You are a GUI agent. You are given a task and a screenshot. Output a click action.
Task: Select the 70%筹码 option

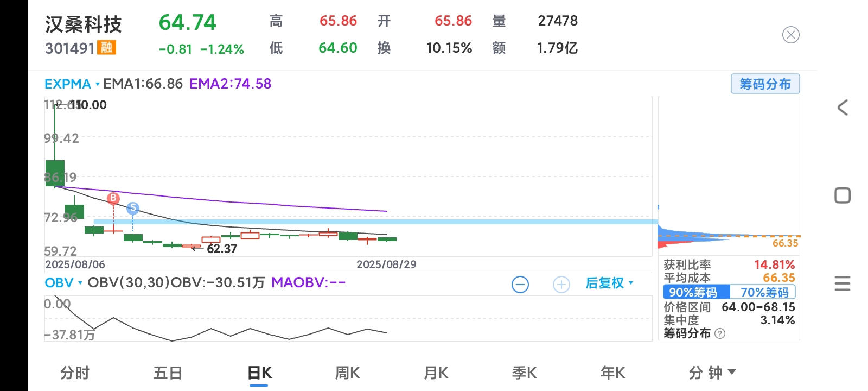[x=763, y=292]
